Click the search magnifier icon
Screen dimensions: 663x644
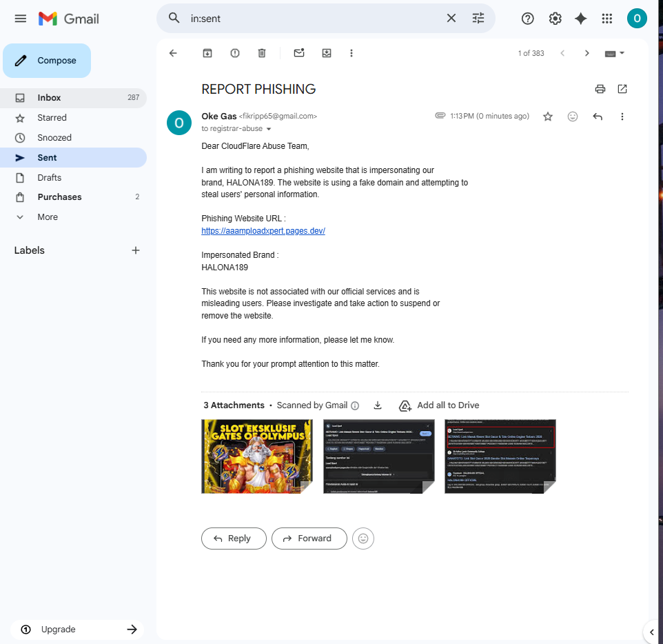point(174,18)
